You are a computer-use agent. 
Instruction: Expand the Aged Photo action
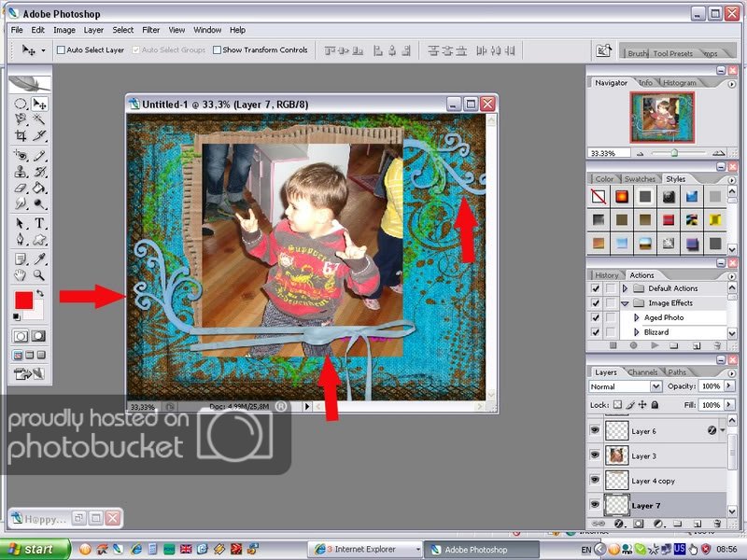point(637,317)
